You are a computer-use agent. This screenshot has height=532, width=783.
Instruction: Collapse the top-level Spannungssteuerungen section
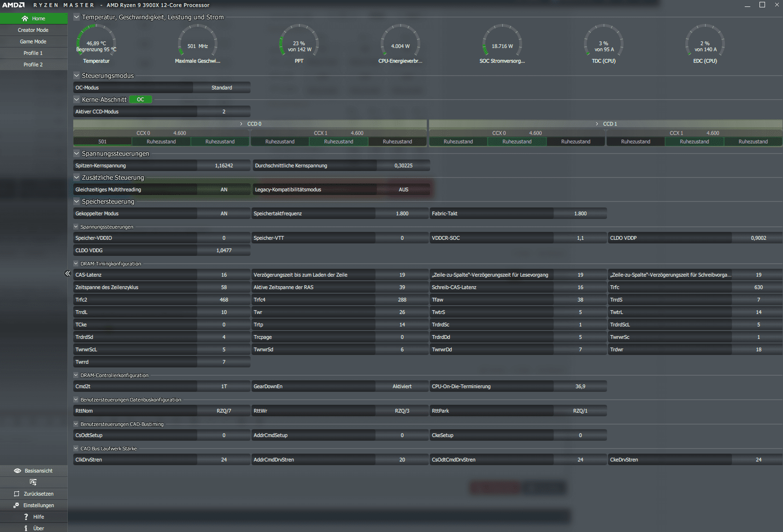(77, 153)
